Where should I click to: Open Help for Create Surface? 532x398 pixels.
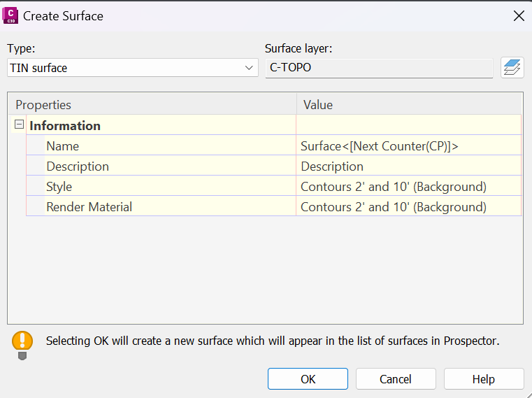point(483,379)
